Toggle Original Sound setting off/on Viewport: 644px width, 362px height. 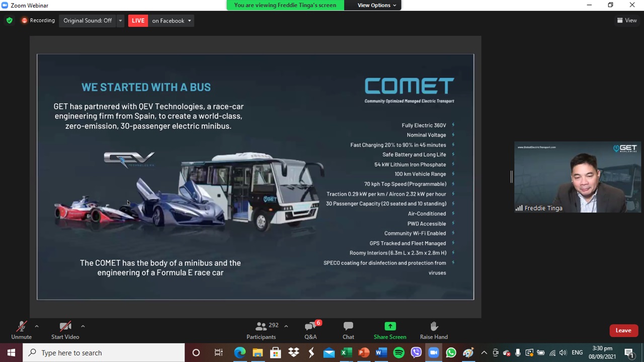[88, 21]
